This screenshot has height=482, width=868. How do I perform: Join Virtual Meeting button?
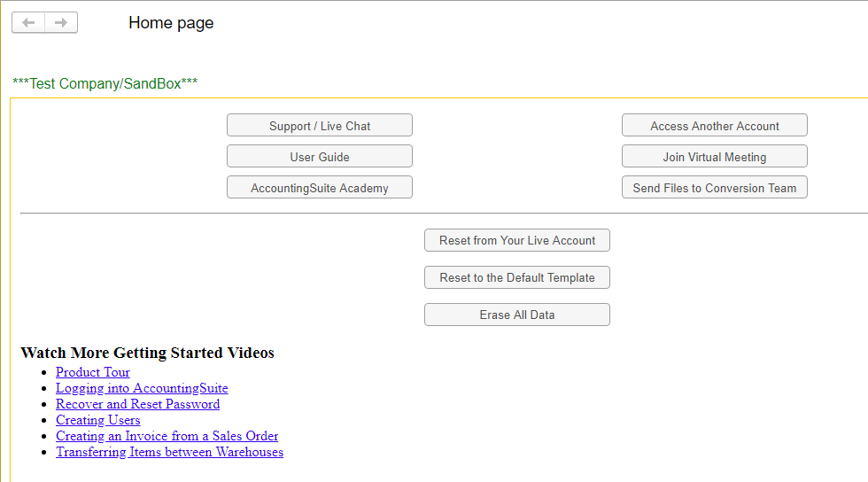715,157
